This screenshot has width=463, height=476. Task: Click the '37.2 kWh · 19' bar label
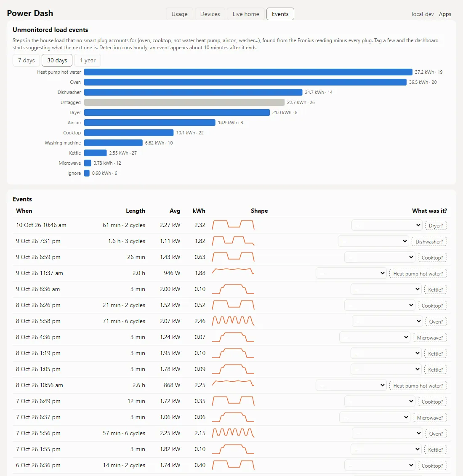(x=429, y=72)
